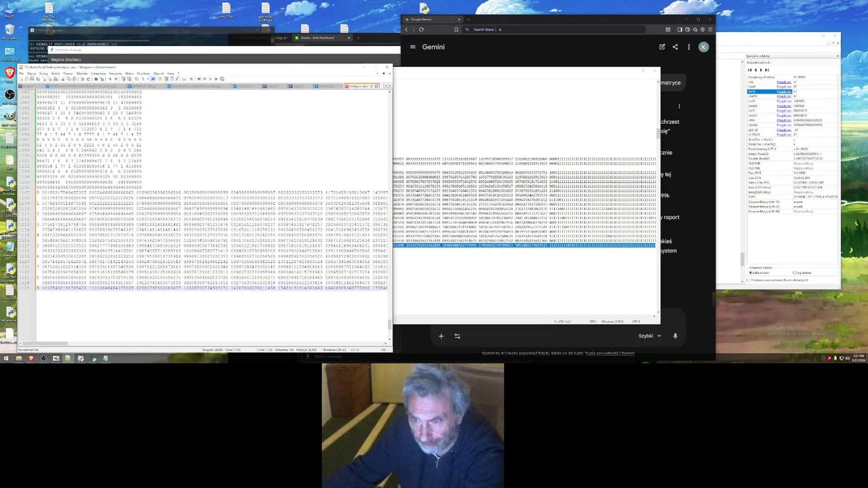This screenshot has width=868, height=488.
Task: Jump to first byte in Inspektor danych
Action: [x=749, y=70]
